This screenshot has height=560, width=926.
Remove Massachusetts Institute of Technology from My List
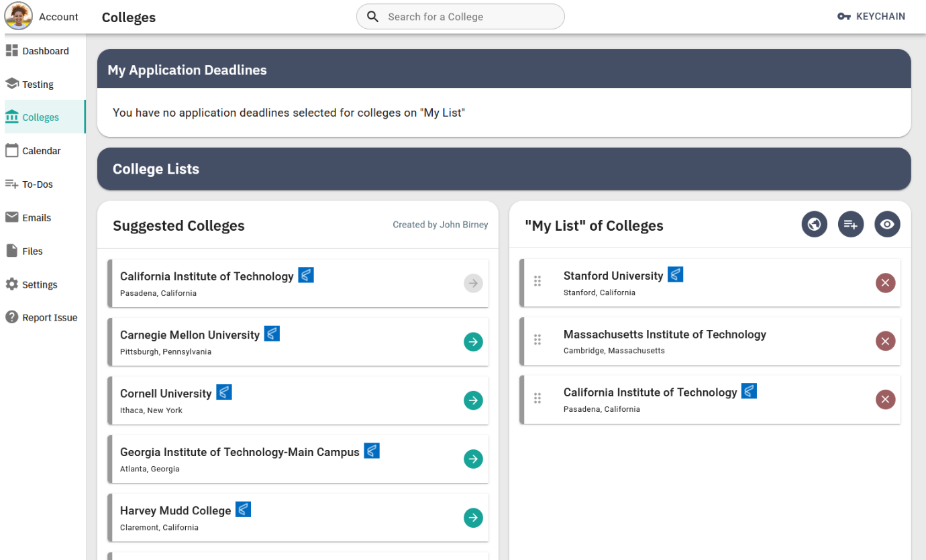[885, 341]
